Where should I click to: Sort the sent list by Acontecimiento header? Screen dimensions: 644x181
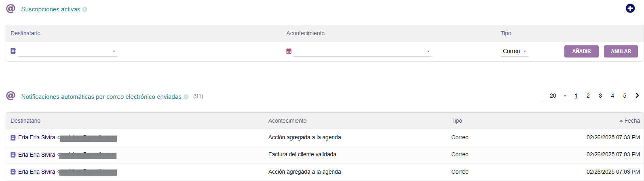pyautogui.click(x=287, y=121)
